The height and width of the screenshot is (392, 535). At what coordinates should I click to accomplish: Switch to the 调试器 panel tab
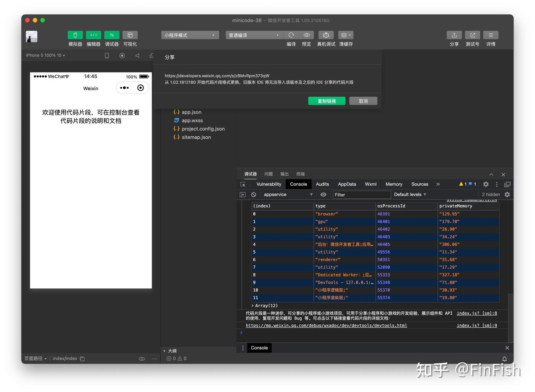point(250,174)
